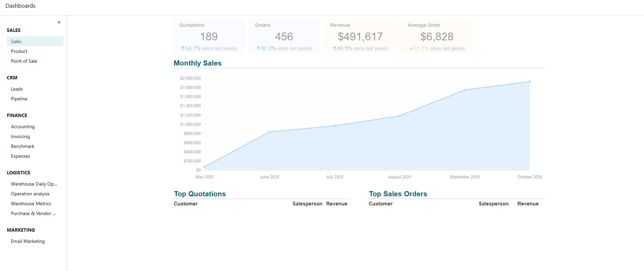Click Revenue header in Top Sales Orders

coord(528,204)
